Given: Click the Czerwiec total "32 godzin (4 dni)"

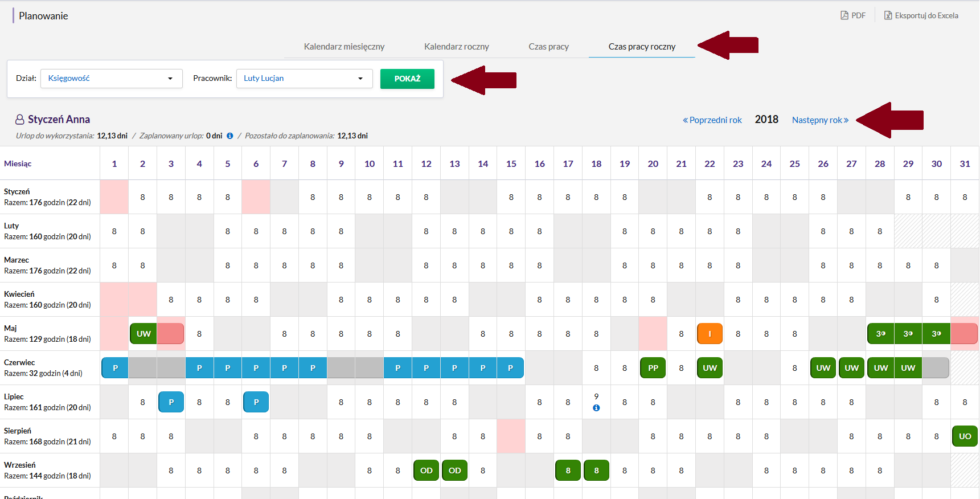Looking at the screenshot, I should (56, 373).
